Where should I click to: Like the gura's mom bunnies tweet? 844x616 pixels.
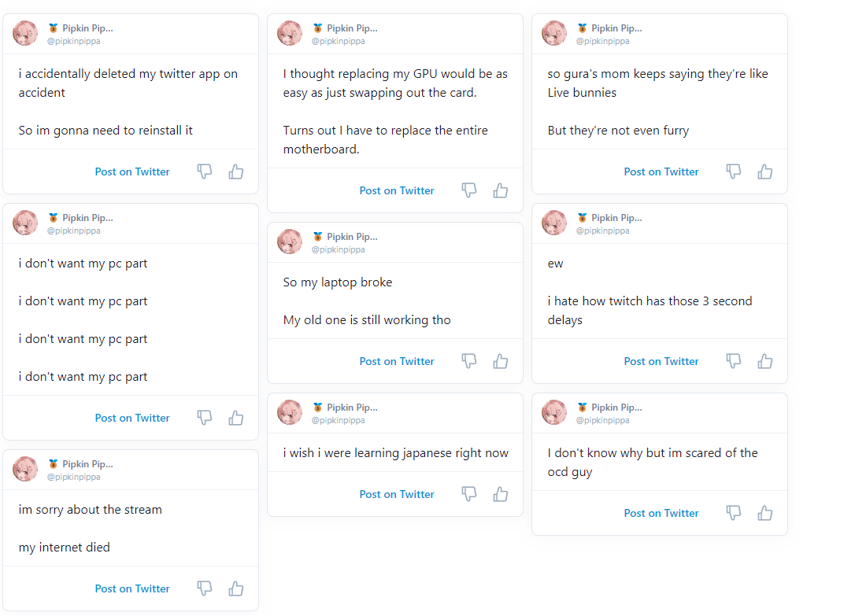coord(765,172)
